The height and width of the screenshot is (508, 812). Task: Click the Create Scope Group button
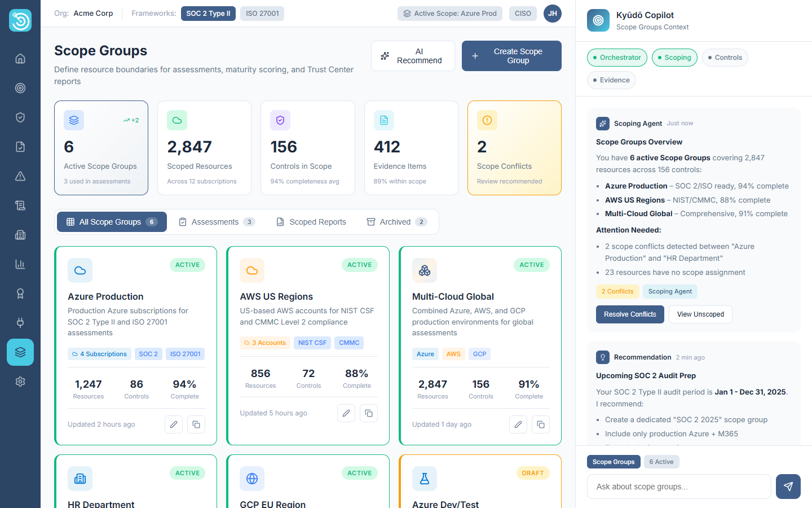[511, 56]
